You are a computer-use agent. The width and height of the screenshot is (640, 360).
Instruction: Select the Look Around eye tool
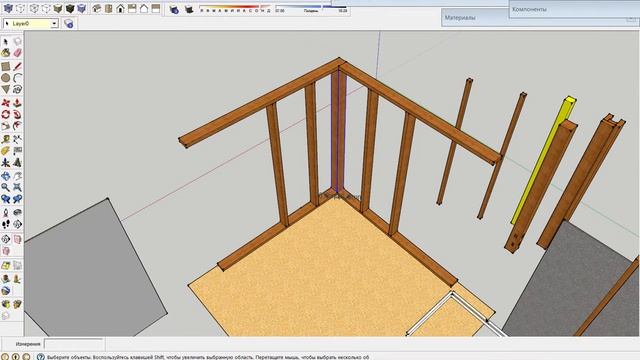point(17,213)
